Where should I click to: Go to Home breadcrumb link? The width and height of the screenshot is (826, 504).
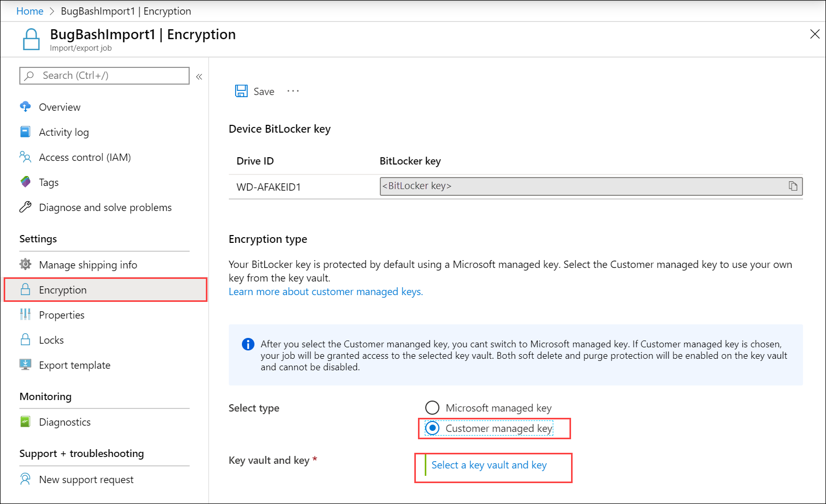point(30,11)
